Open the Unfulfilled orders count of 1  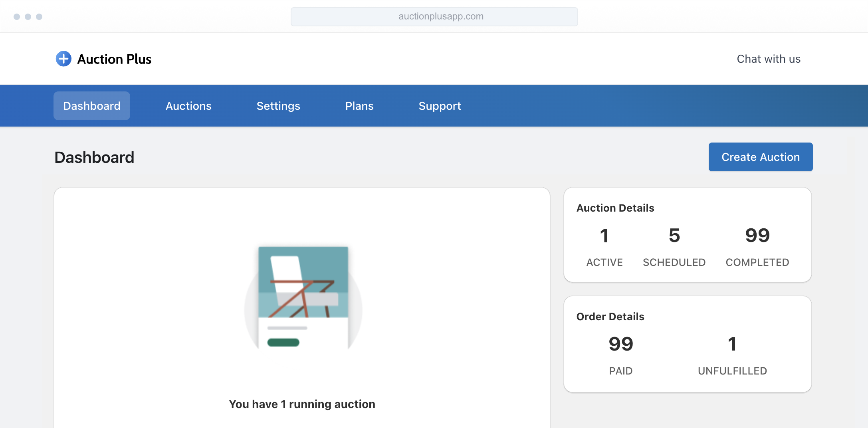click(x=732, y=344)
